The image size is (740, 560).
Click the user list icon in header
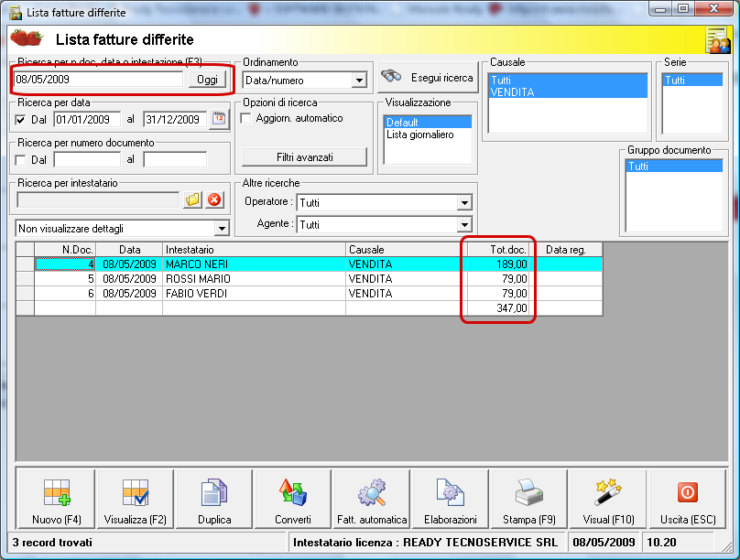point(718,40)
